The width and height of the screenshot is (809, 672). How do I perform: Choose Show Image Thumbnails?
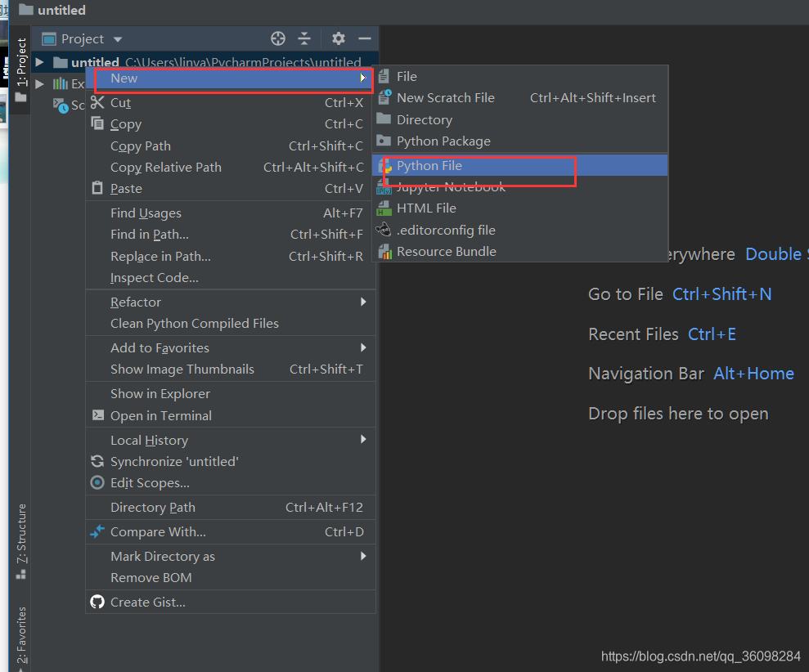(x=231, y=370)
